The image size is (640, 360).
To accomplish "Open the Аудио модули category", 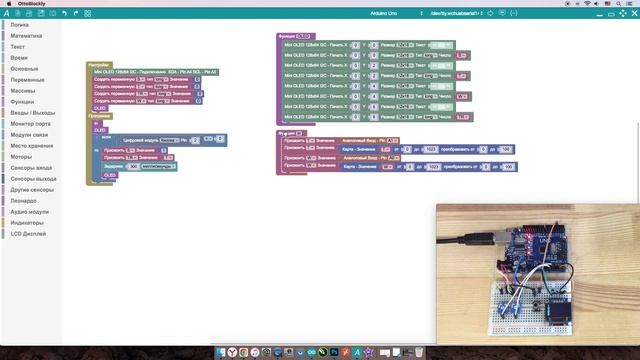I will tap(29, 212).
